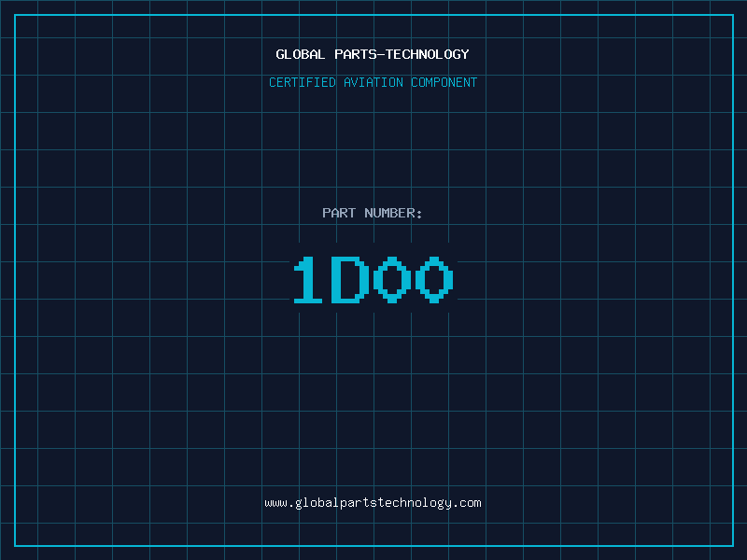The height and width of the screenshot is (560, 747).
Task: Select the CERTIFIED AVIATION COMPONENT subtitle
Action: [373, 82]
